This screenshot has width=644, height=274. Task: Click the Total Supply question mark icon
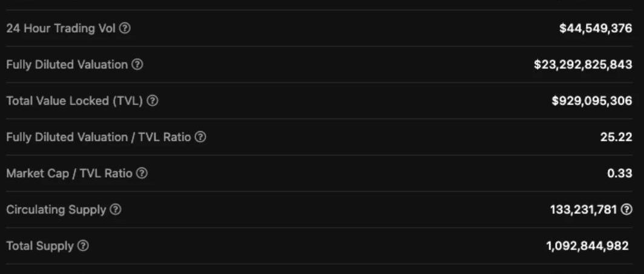click(84, 246)
